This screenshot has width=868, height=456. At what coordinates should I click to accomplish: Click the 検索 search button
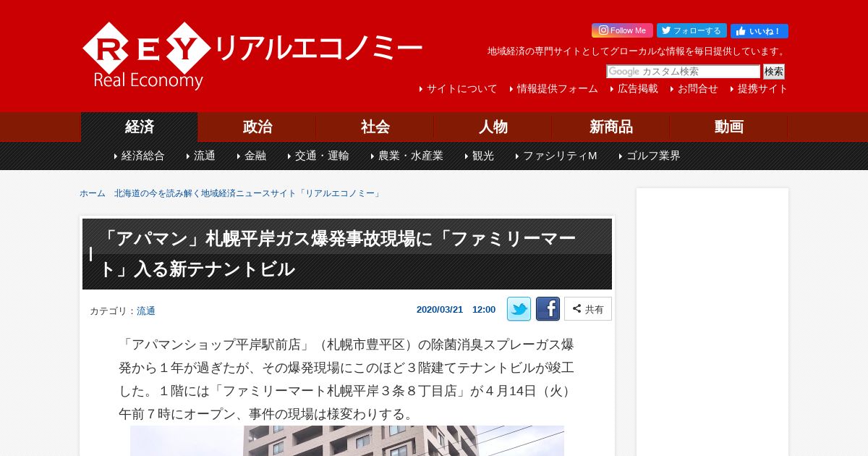pyautogui.click(x=774, y=72)
